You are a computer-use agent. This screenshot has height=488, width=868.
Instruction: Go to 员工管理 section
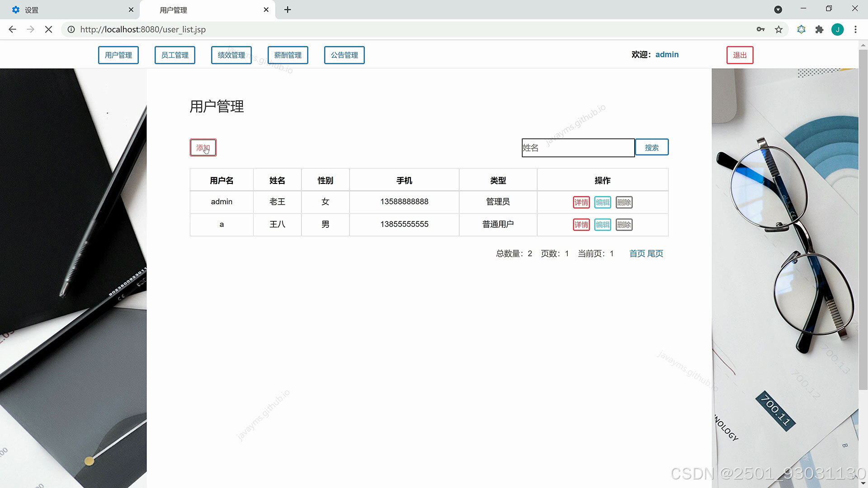(x=175, y=55)
